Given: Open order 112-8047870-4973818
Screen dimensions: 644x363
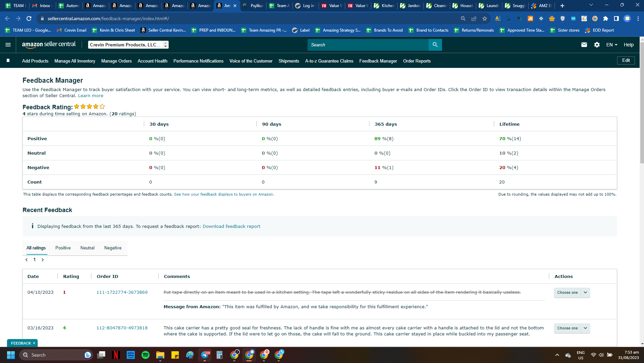Looking at the screenshot, I should (x=122, y=328).
